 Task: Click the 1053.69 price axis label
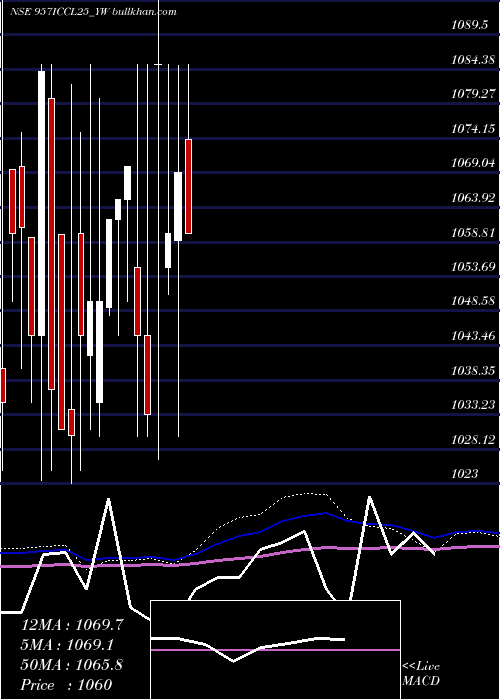tap(473, 267)
